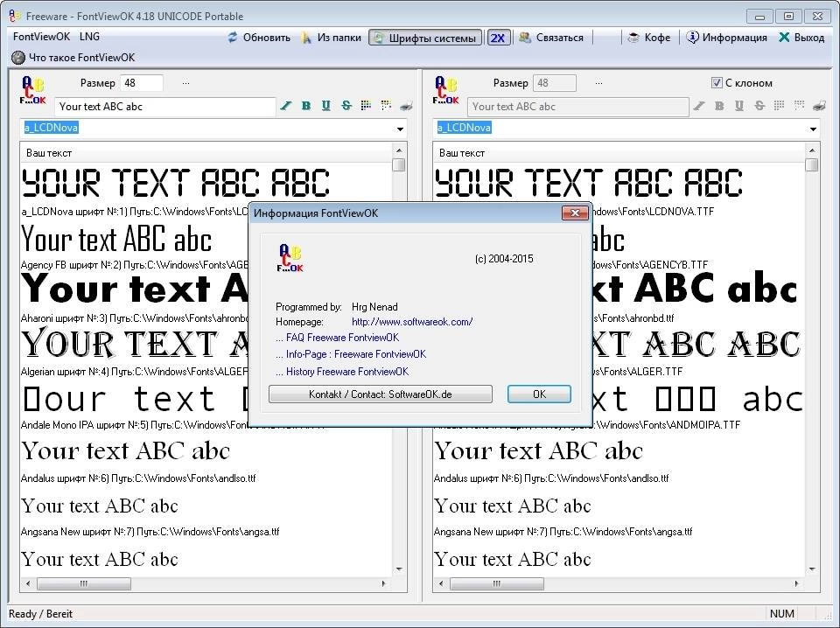Toggle Bold in the left panel toolbar
Image resolution: width=840 pixels, height=628 pixels.
tap(306, 106)
